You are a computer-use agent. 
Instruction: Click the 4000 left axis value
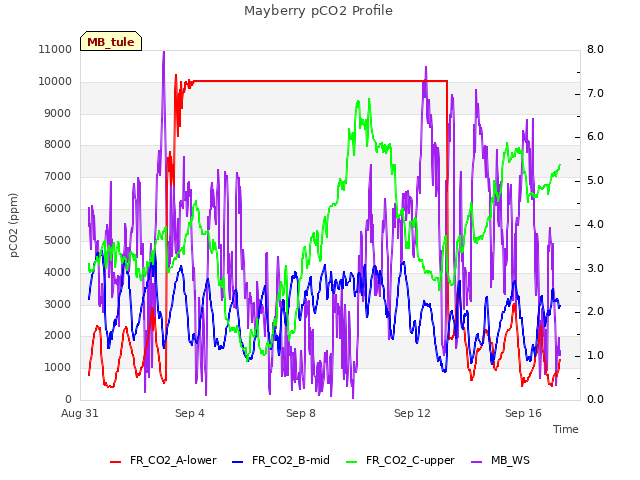coord(58,272)
